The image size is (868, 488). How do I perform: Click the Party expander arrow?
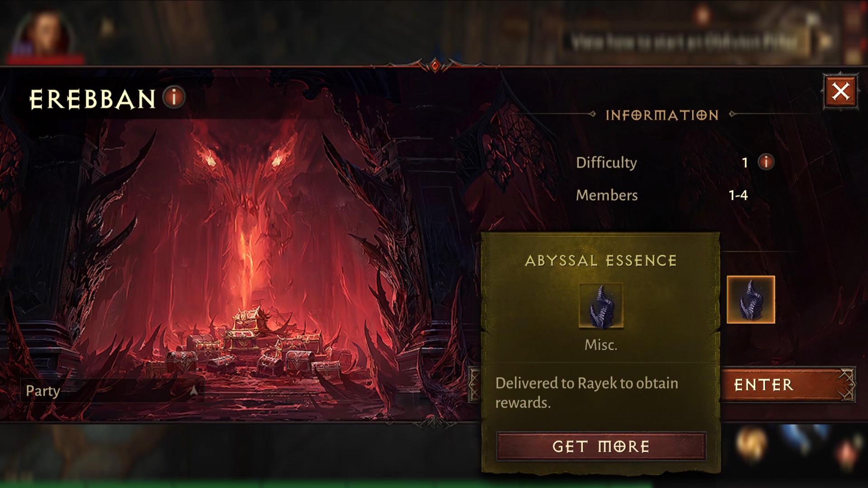(x=193, y=391)
